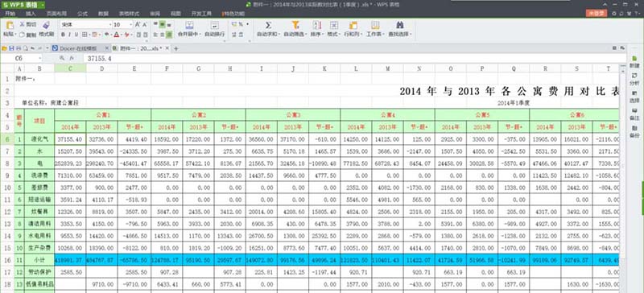Toggle italic formatting (I)
The image size is (644, 293).
coord(70,35)
